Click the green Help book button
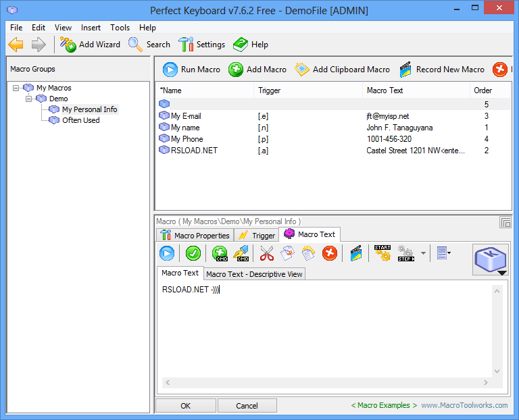 pyautogui.click(x=251, y=45)
